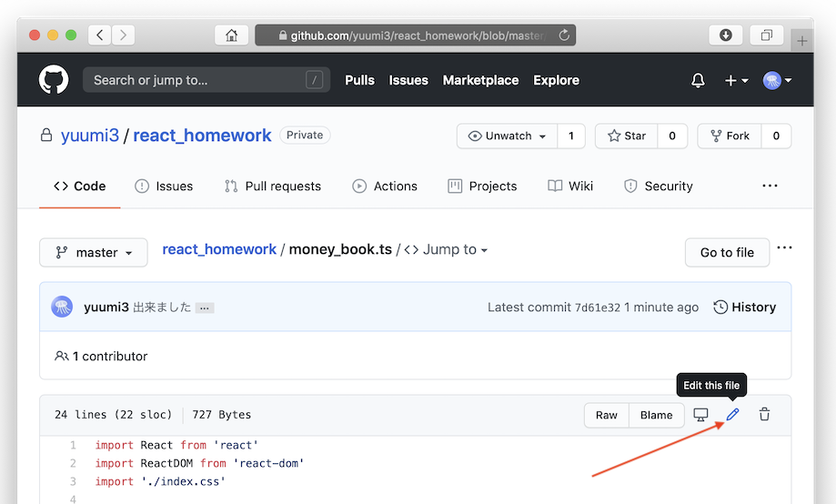This screenshot has width=836, height=504.
Task: Switch to the repository Issues tab
Action: (x=164, y=186)
